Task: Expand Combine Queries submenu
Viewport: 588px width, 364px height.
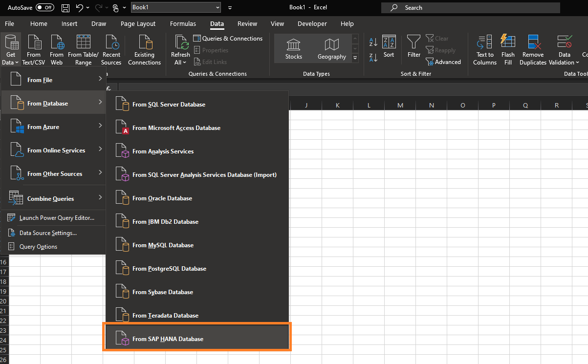Action: [54, 198]
